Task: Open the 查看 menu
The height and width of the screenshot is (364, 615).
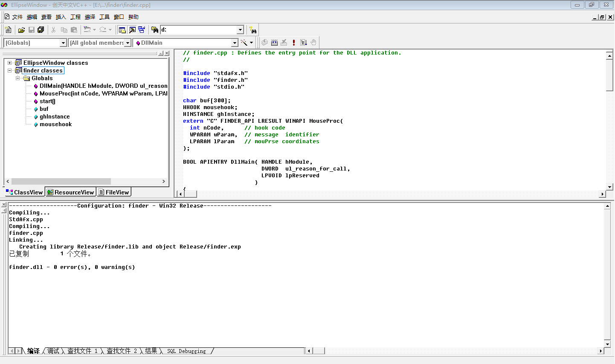Action: click(x=46, y=17)
